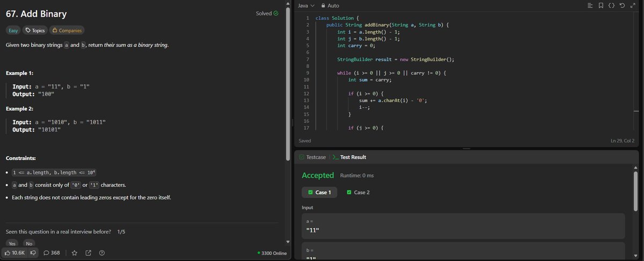Click the input value "11" field for a
The height and width of the screenshot is (261, 644).
pyautogui.click(x=463, y=226)
